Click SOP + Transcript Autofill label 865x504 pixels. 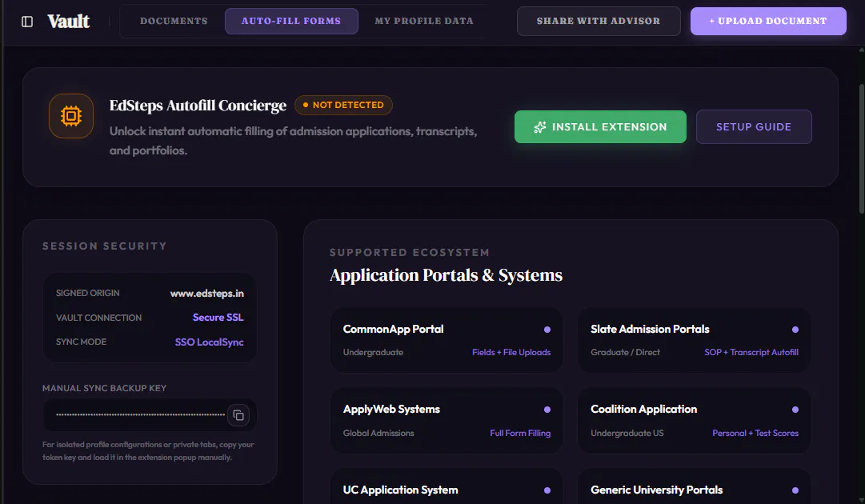pyautogui.click(x=751, y=352)
